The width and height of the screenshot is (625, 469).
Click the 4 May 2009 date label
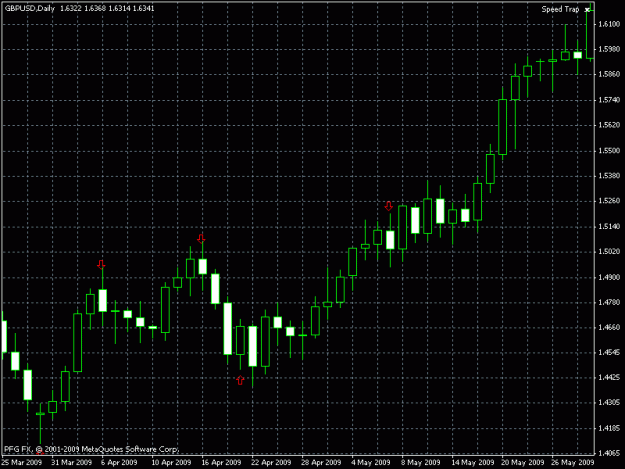370,462
